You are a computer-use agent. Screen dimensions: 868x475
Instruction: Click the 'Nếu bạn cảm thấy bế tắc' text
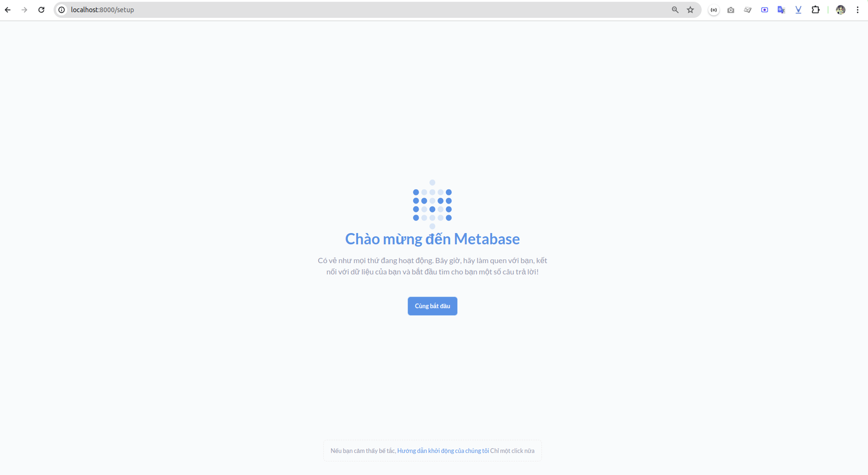click(x=363, y=451)
